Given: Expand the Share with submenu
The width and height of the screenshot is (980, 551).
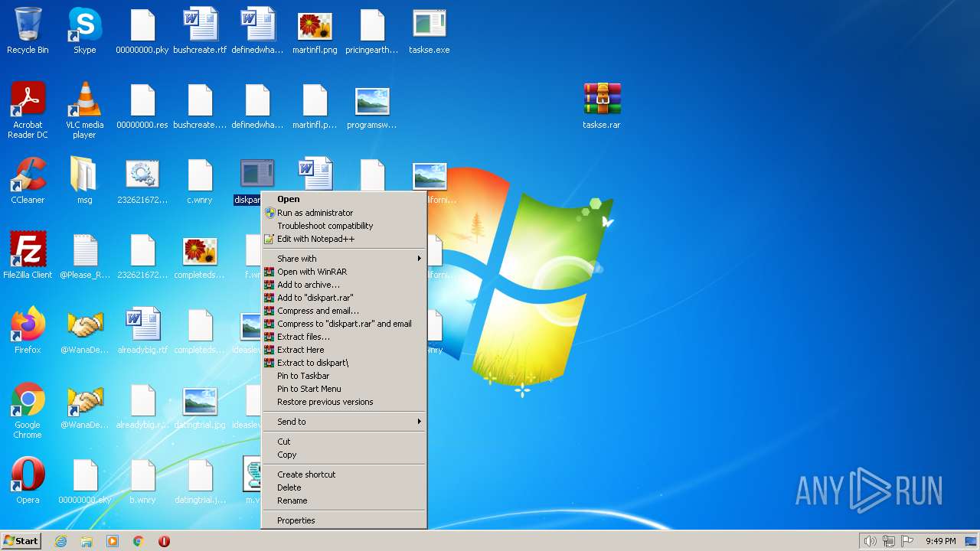Looking at the screenshot, I should coord(344,259).
